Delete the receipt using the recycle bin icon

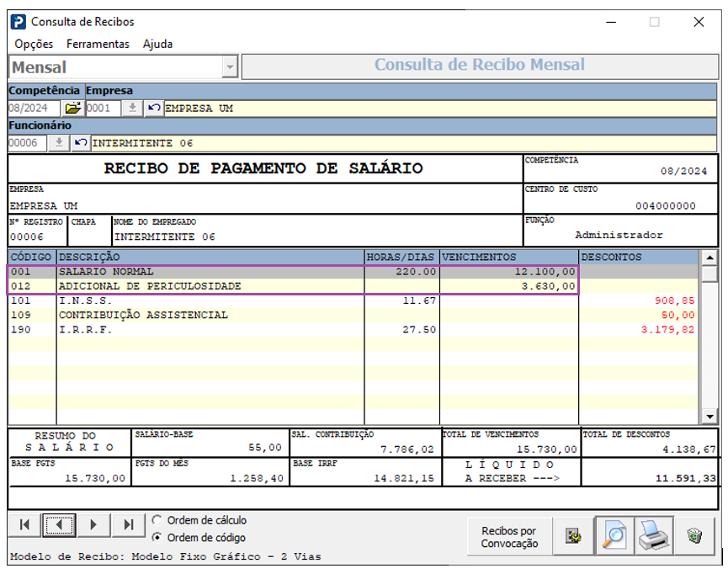pos(694,536)
